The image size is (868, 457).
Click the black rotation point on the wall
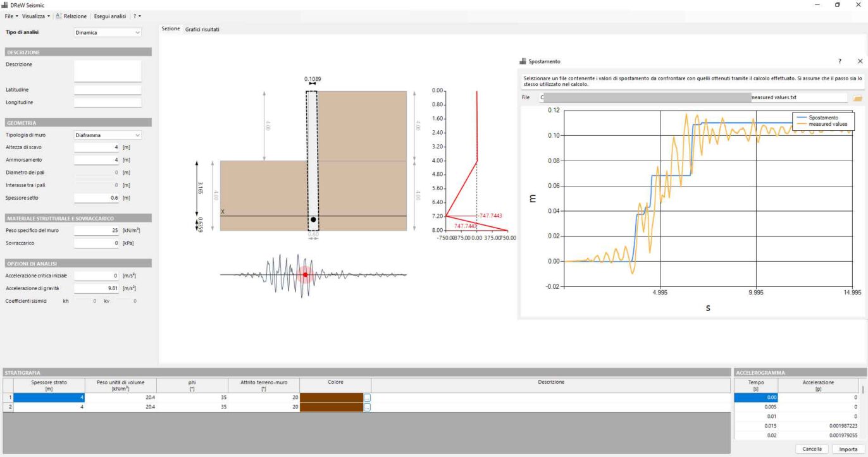(x=313, y=219)
